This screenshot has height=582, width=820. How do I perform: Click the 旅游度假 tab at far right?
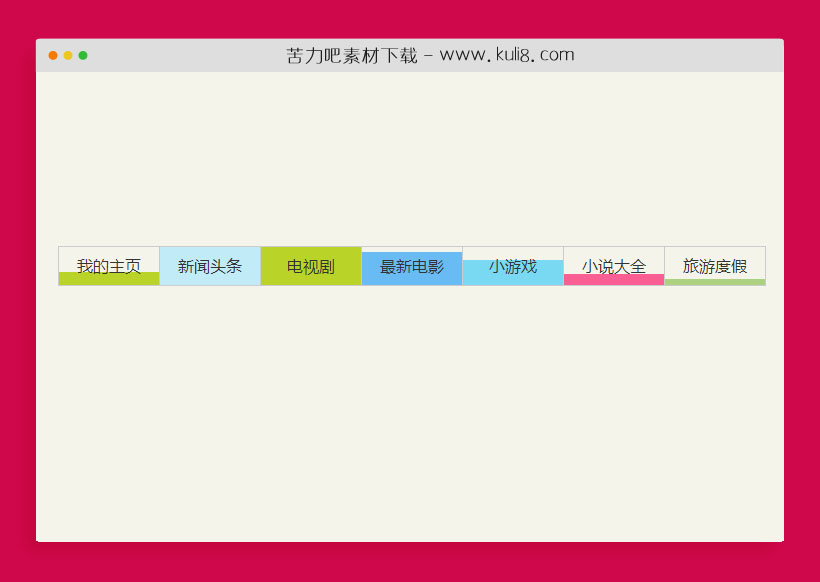(x=714, y=265)
